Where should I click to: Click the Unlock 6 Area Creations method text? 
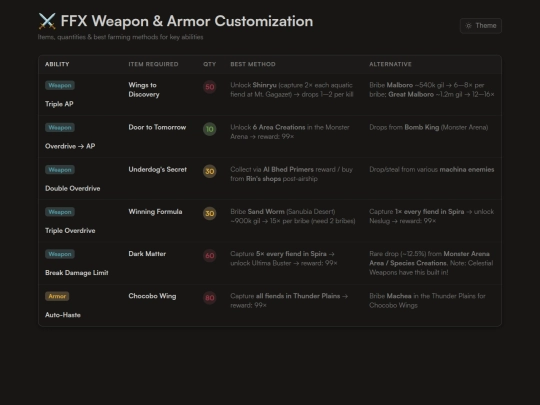pos(290,132)
